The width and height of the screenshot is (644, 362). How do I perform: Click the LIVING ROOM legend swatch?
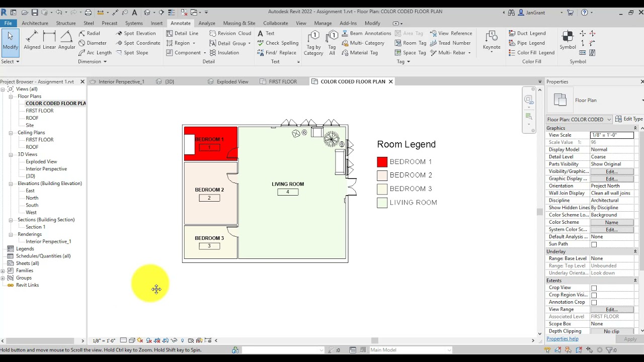point(382,203)
